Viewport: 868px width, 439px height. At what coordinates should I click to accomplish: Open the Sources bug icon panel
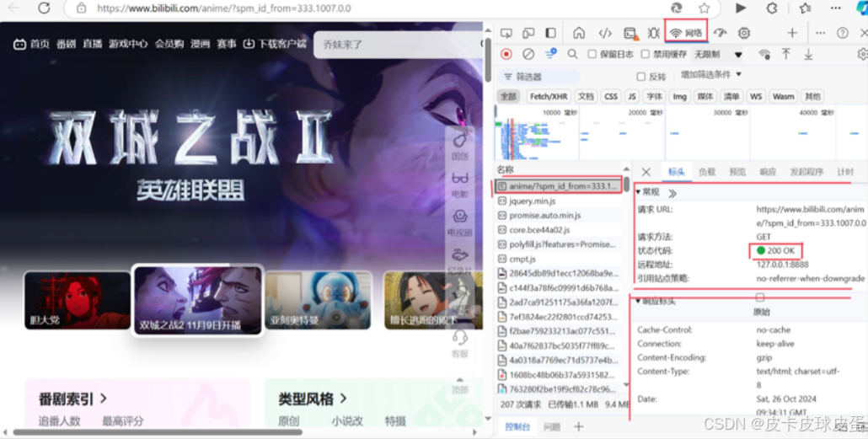click(654, 33)
